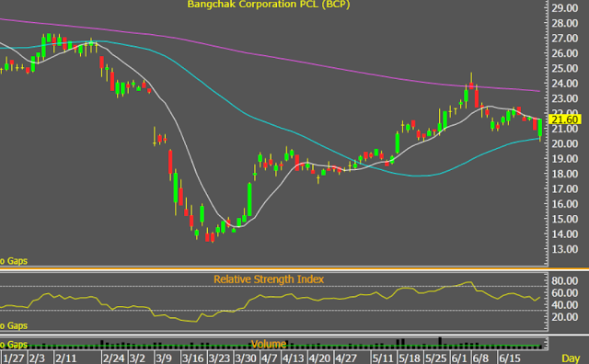Click the 25.00 price axis label
The height and width of the screenshot is (364, 589).
pyautogui.click(x=564, y=68)
